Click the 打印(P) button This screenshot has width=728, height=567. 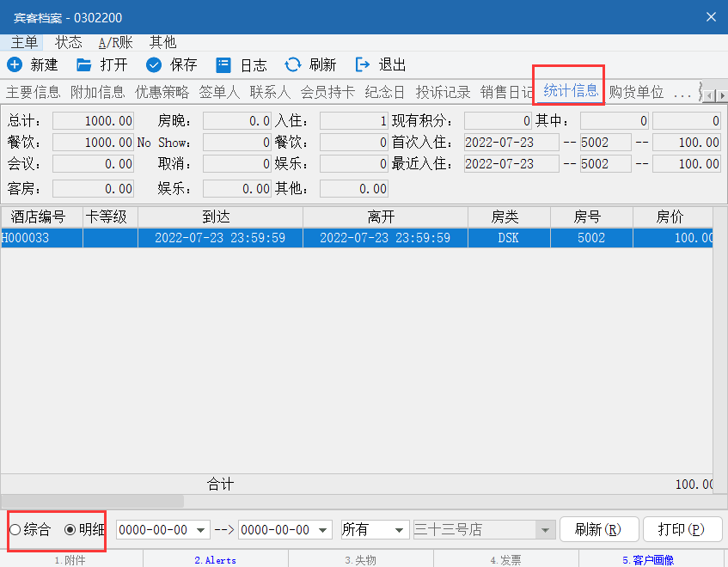[682, 529]
